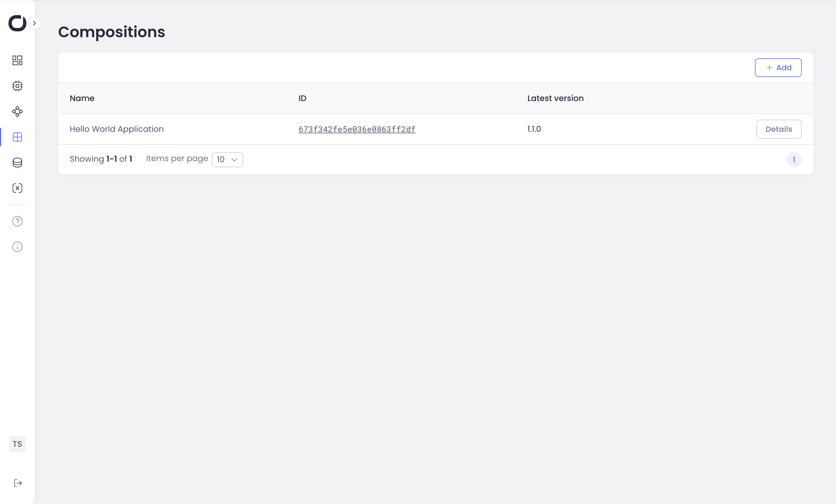Click the Latest version column header
This screenshot has height=504, width=836.
[555, 98]
